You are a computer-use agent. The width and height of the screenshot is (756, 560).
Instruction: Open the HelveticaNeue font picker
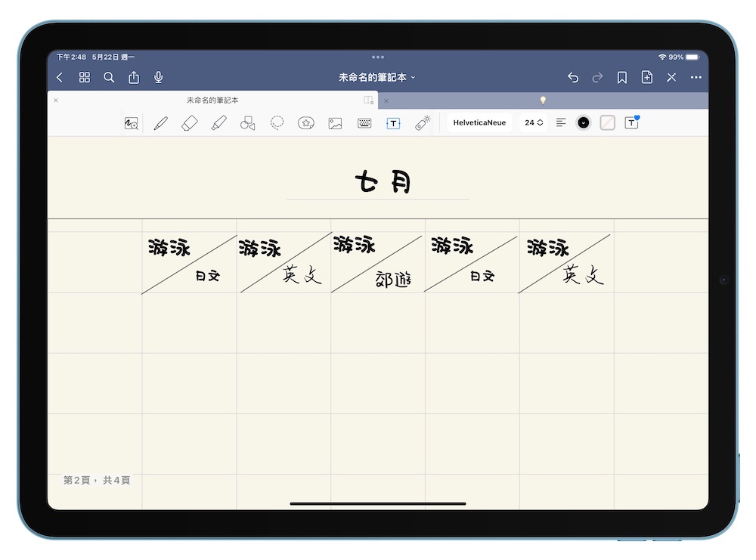tap(479, 123)
